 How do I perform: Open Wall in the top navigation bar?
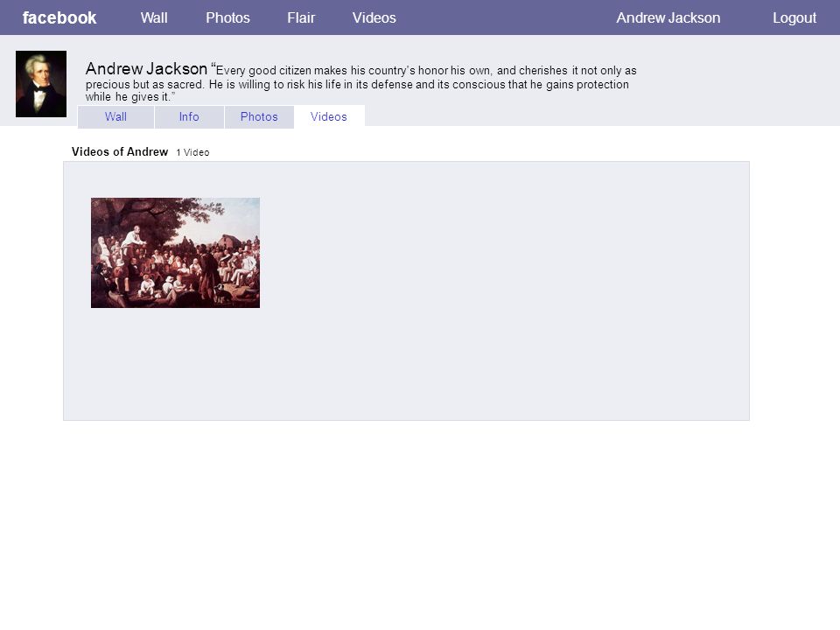click(154, 17)
